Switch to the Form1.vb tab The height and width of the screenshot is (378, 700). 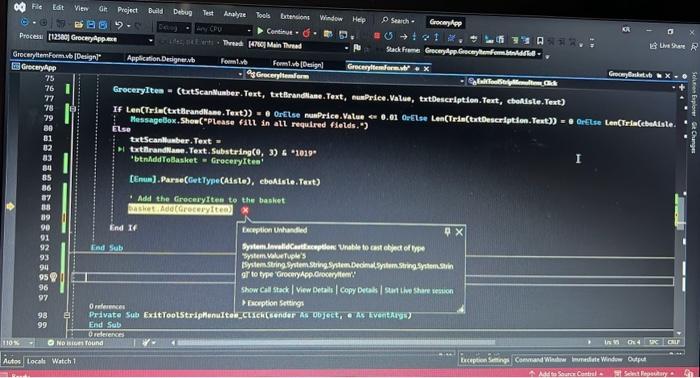(234, 62)
